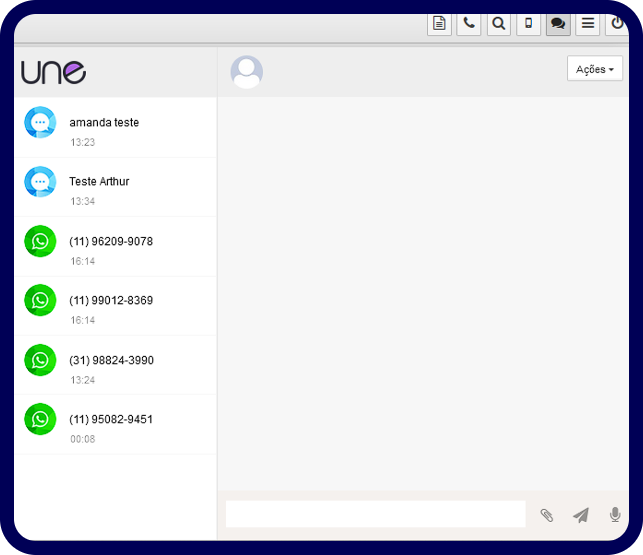Click the message text input field
Screen dimensions: 643x555
click(375, 514)
